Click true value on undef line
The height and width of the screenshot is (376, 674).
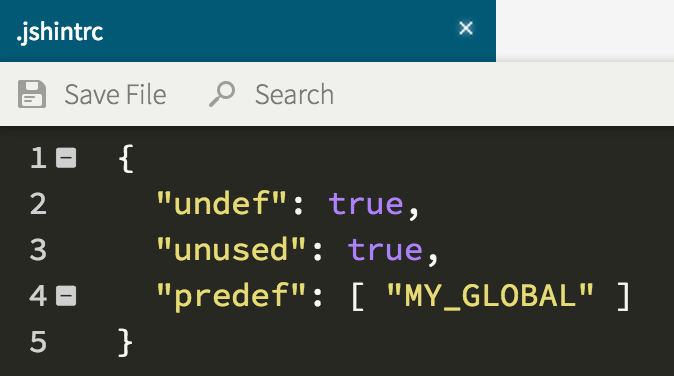(x=366, y=203)
